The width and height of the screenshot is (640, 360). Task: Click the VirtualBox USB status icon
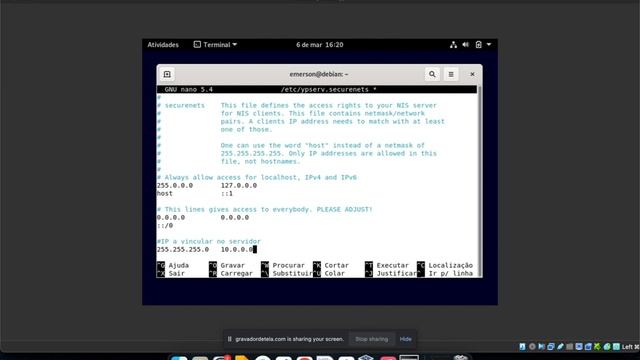[560, 347]
